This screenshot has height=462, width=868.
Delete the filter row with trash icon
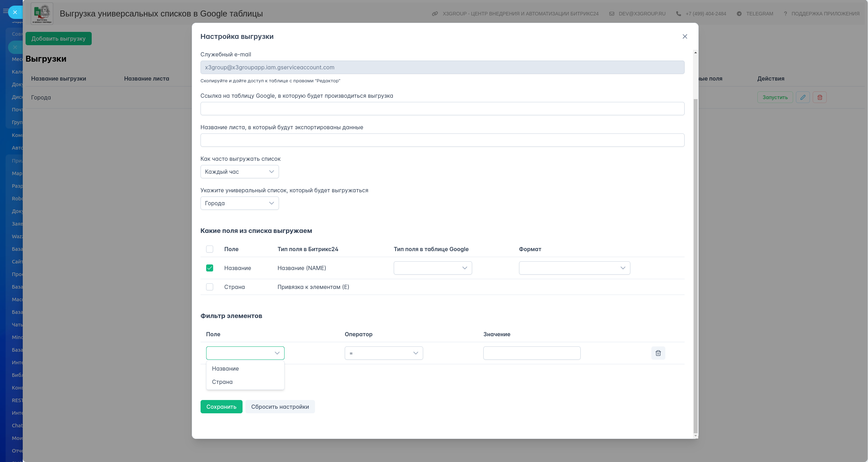click(x=658, y=353)
